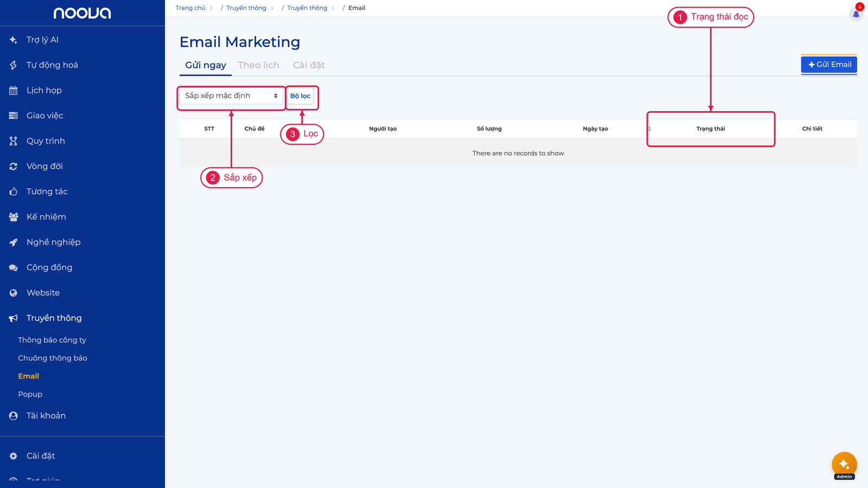The image size is (868, 488).
Task: Click the Email Marketing page title
Action: coord(240,42)
